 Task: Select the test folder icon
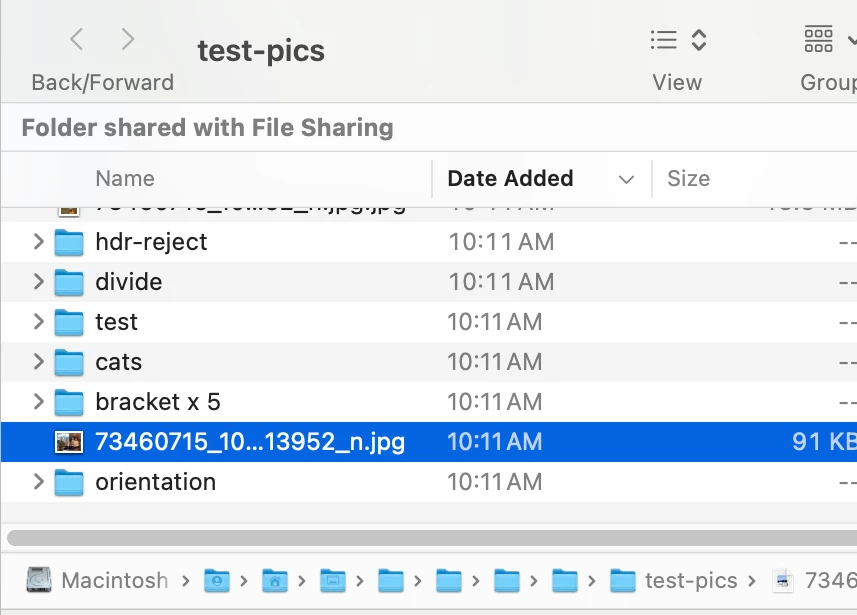point(69,322)
